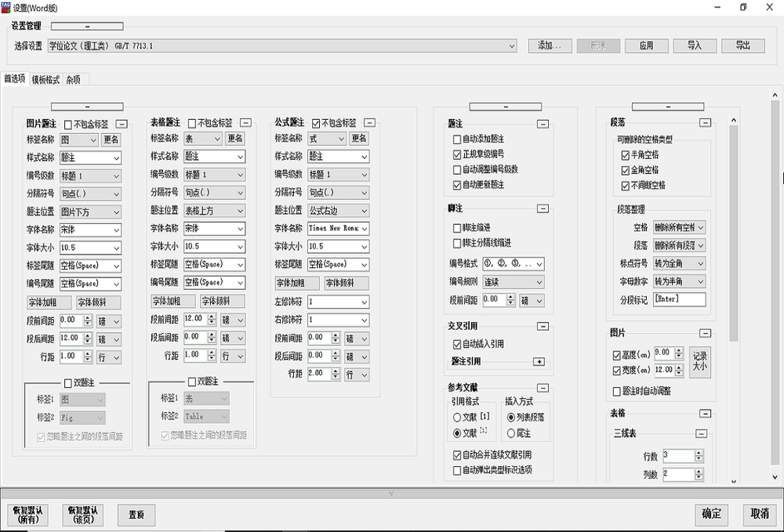This screenshot has width=784, height=532.
Task: Enable 脚注缩进 checkbox
Action: click(456, 228)
